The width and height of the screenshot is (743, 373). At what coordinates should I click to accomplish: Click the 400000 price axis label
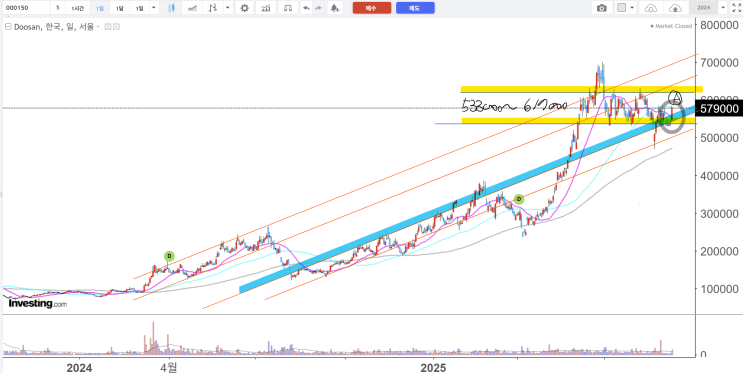pyautogui.click(x=718, y=176)
